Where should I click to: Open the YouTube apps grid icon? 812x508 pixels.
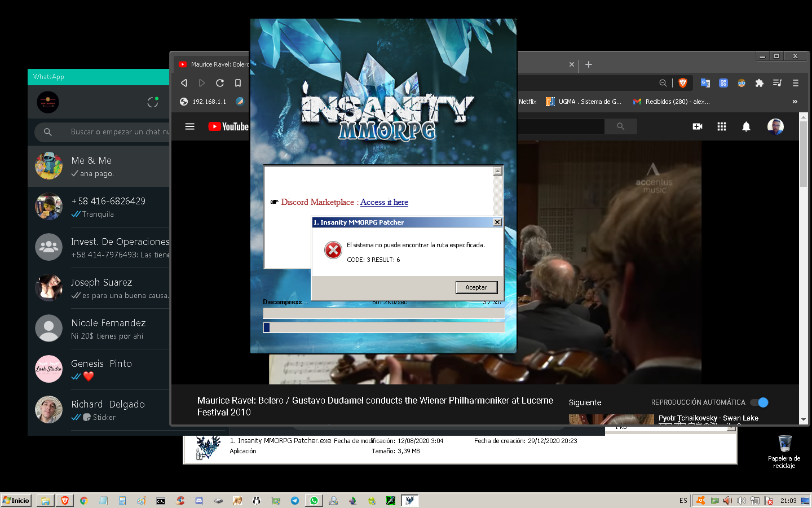point(721,126)
